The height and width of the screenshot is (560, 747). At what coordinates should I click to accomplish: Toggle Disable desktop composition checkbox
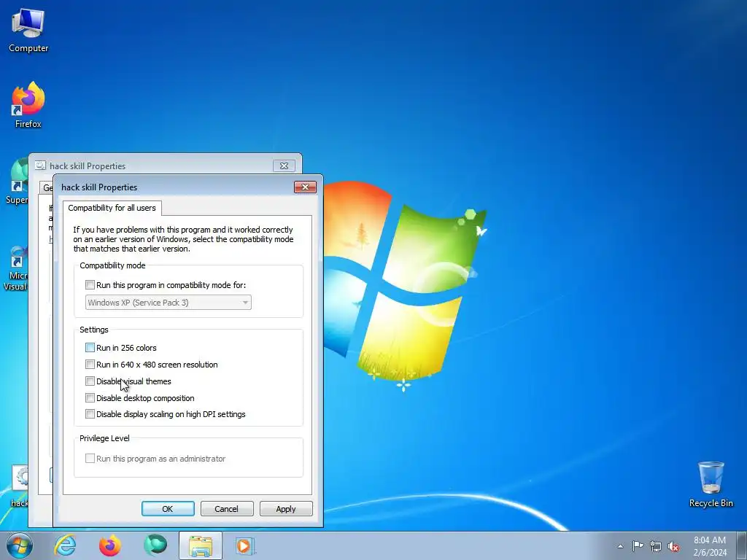click(90, 397)
